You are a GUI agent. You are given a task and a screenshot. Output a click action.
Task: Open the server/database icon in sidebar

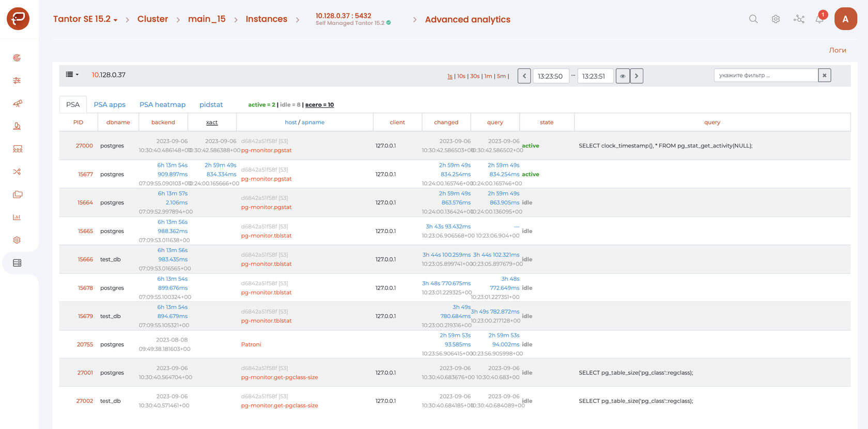(x=17, y=263)
